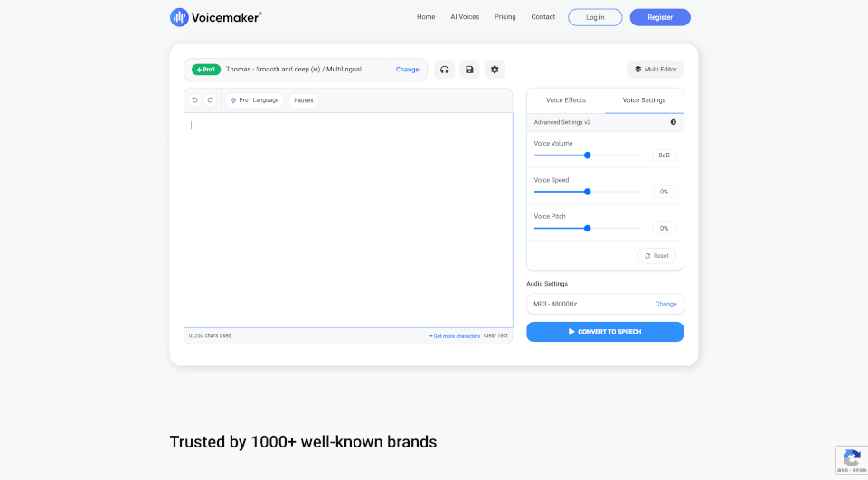The height and width of the screenshot is (480, 868).
Task: Switch to the Voice Effects tab
Action: click(566, 100)
